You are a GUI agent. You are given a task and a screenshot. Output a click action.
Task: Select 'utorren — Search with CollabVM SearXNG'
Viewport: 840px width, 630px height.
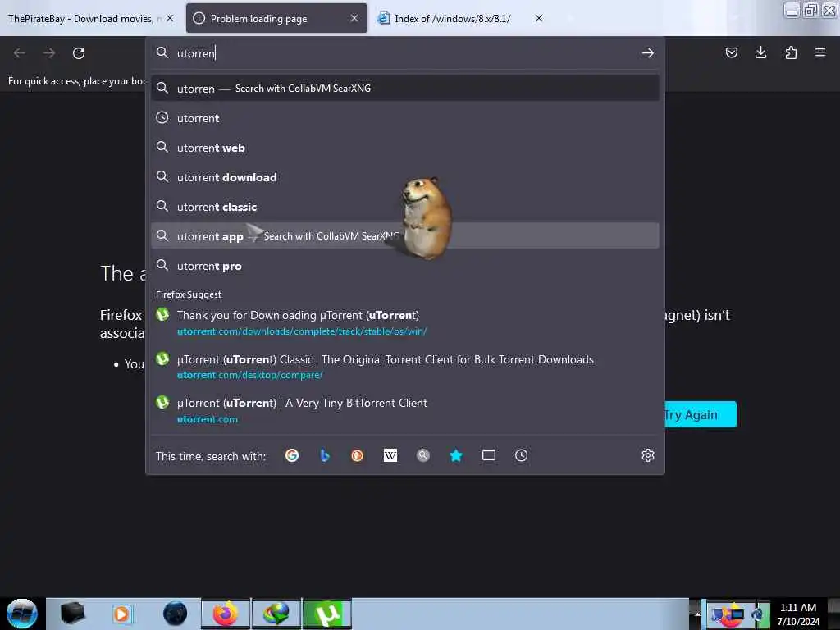click(x=405, y=89)
